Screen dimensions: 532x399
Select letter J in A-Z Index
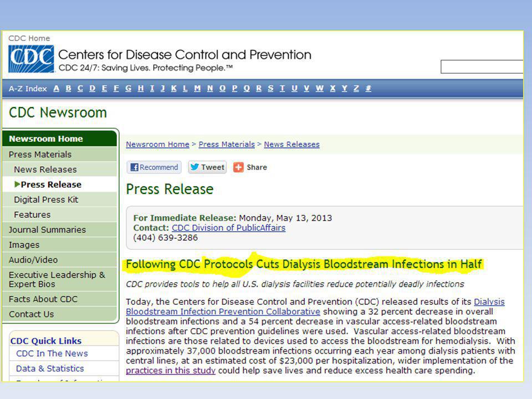pyautogui.click(x=162, y=89)
